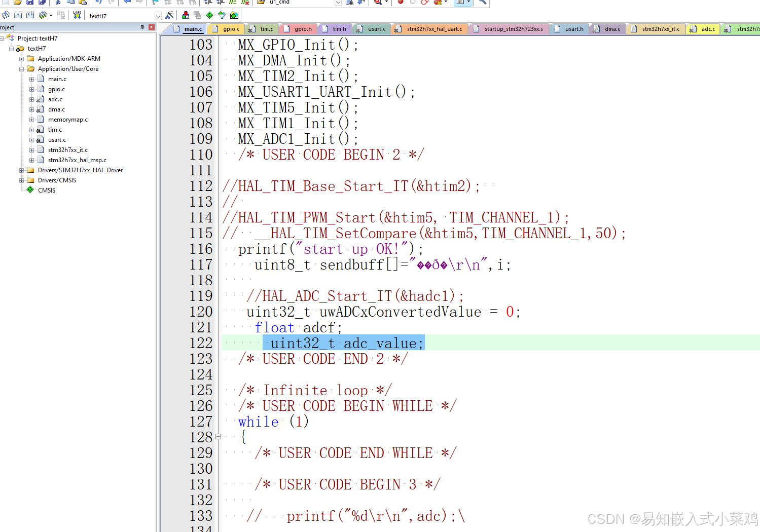Collapse the Application/User/Core group
Image resolution: width=760 pixels, height=532 pixels.
click(x=21, y=69)
